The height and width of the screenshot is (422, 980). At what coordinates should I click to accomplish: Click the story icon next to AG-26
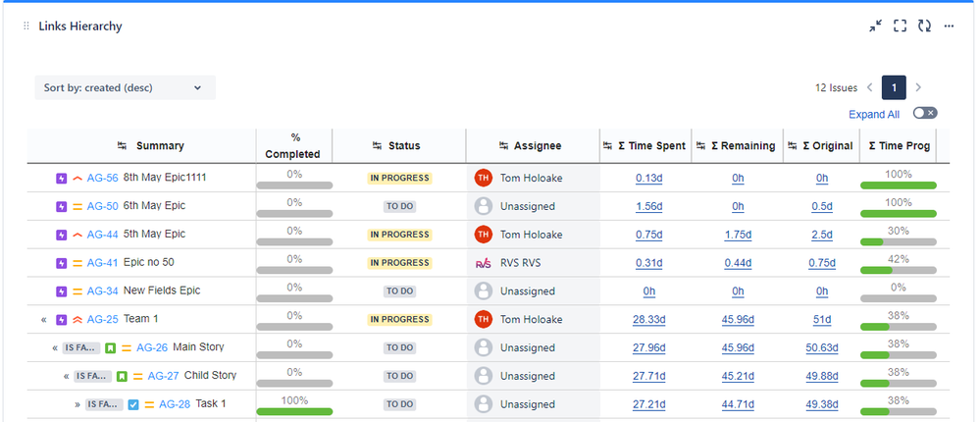pos(111,348)
